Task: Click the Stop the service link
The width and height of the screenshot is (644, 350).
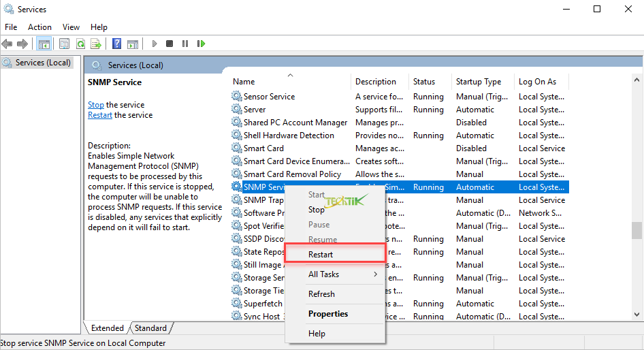Action: (95, 105)
